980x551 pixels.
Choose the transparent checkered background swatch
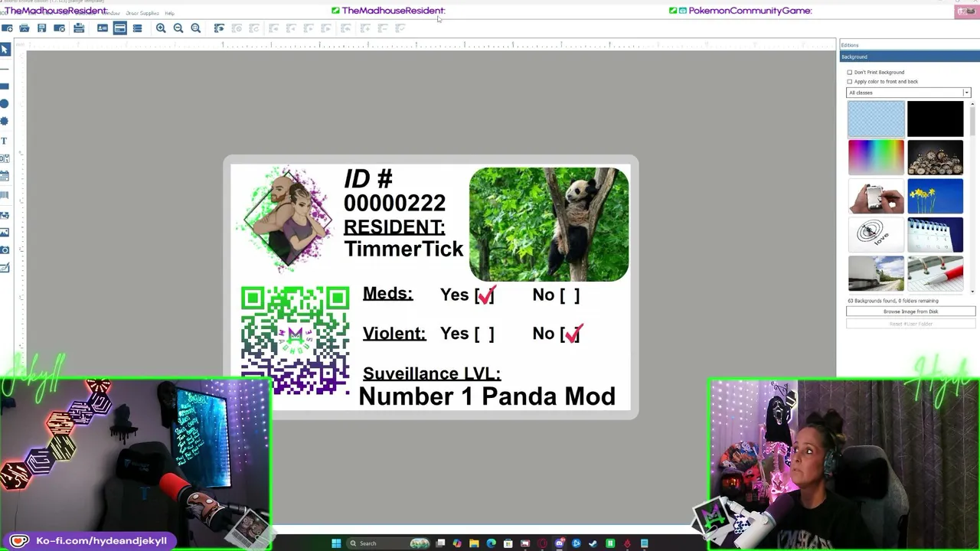(876, 119)
